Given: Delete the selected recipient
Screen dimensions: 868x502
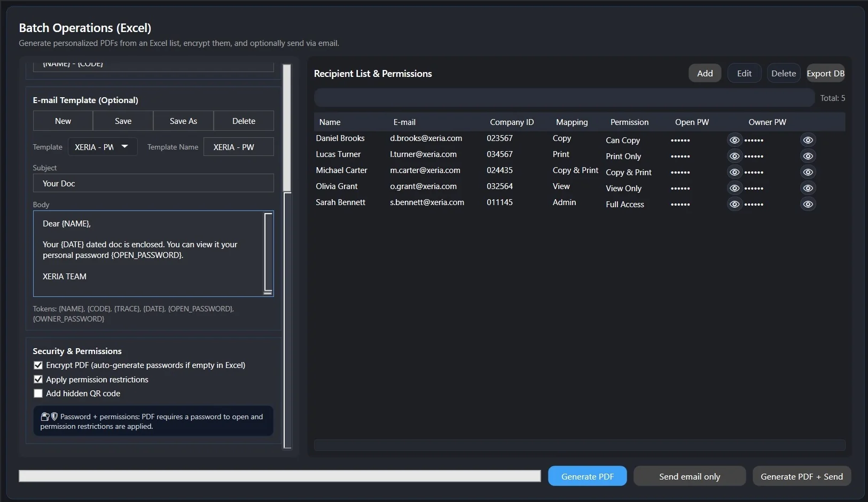Looking at the screenshot, I should pos(783,73).
